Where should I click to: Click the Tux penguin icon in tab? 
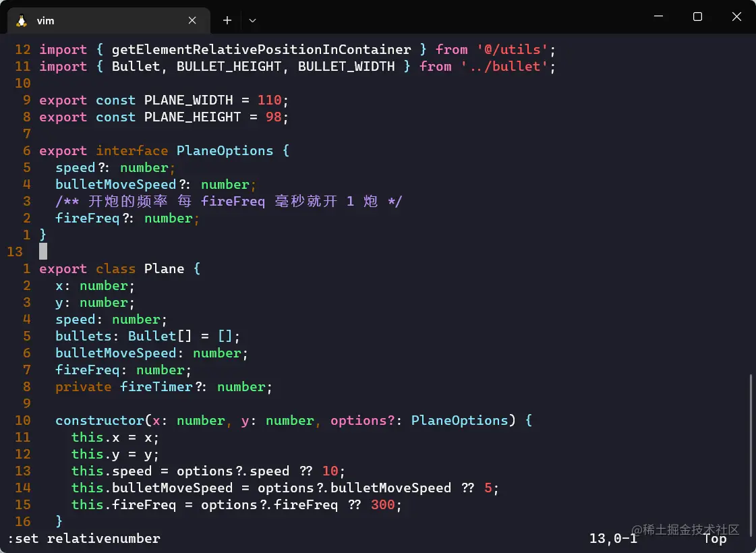22,21
